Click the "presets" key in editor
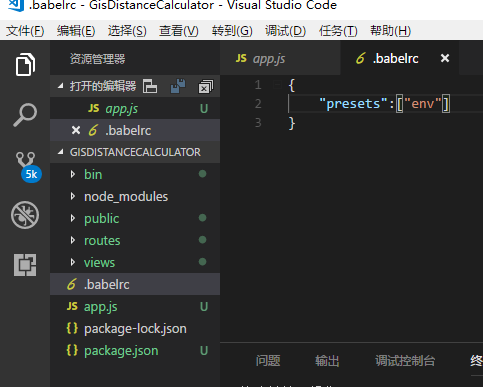 [x=354, y=104]
